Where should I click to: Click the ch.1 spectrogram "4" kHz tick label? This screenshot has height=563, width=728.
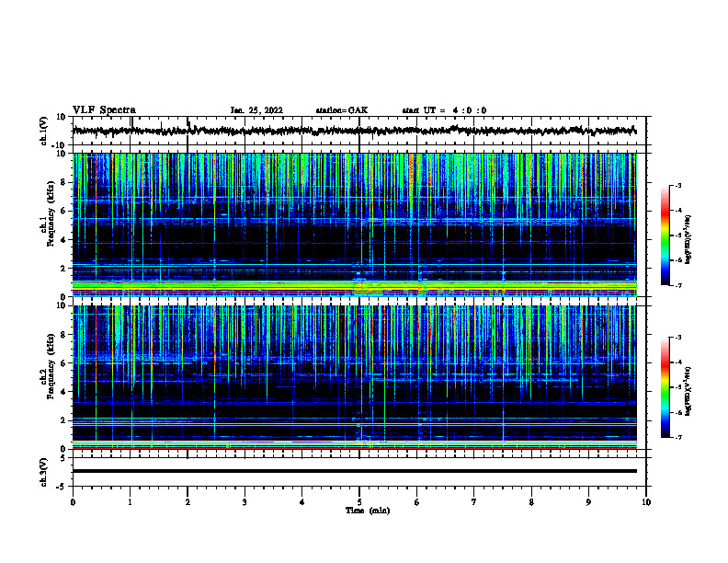click(x=63, y=240)
